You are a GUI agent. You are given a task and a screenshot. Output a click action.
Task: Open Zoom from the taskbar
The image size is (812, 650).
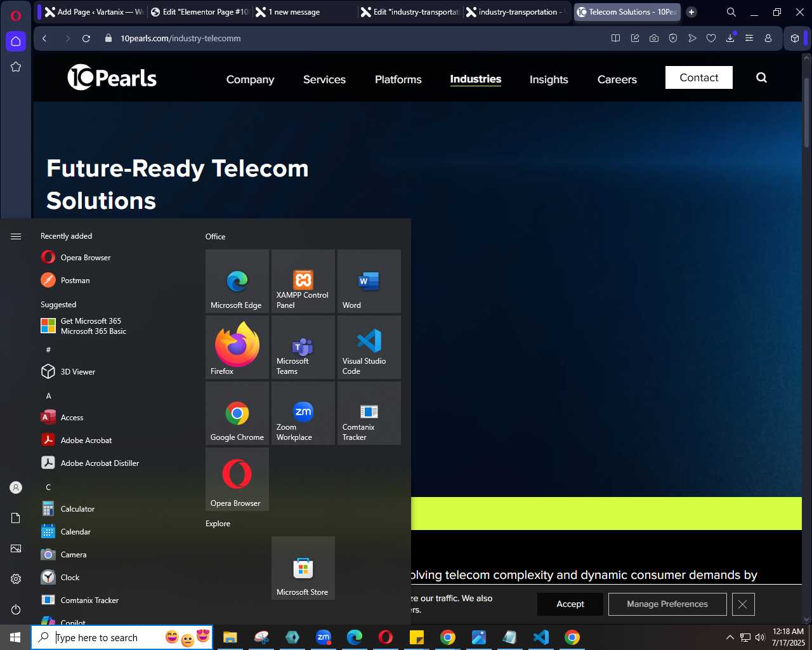tap(324, 637)
